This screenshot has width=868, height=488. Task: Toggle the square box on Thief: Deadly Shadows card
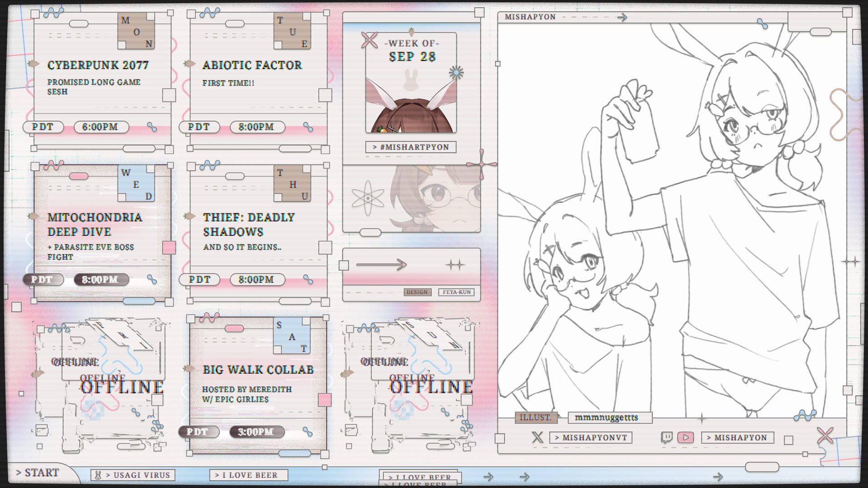point(325,248)
